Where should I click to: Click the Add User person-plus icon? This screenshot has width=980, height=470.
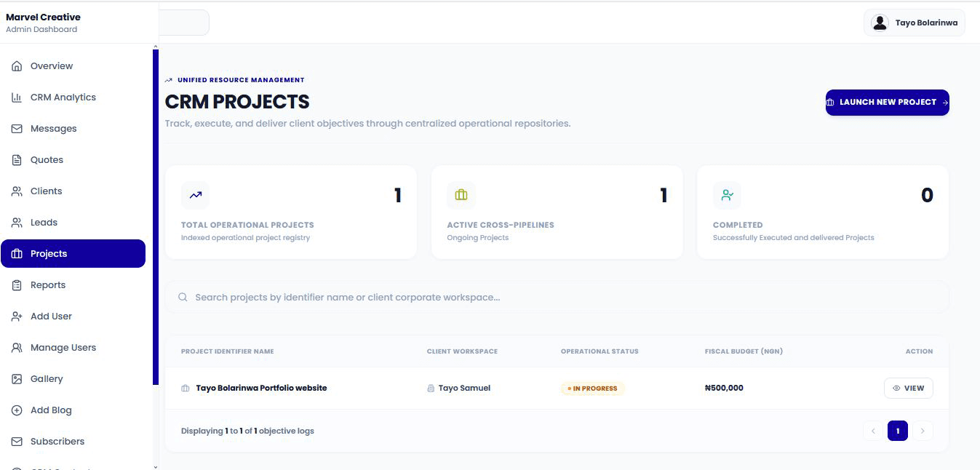coord(17,316)
